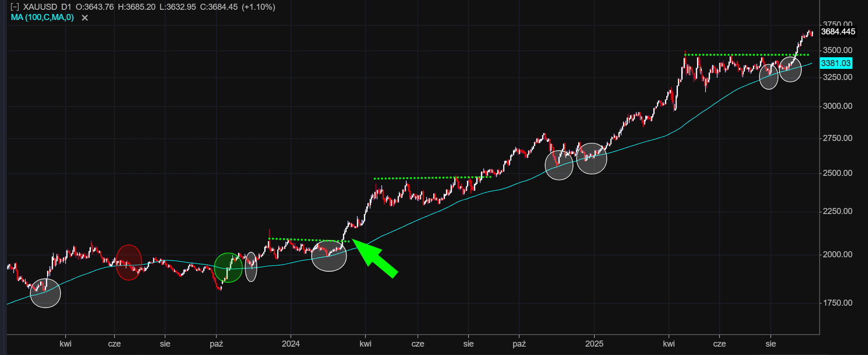Select the D1 timeframe label
Viewport: 868px width, 355px height.
[x=66, y=7]
